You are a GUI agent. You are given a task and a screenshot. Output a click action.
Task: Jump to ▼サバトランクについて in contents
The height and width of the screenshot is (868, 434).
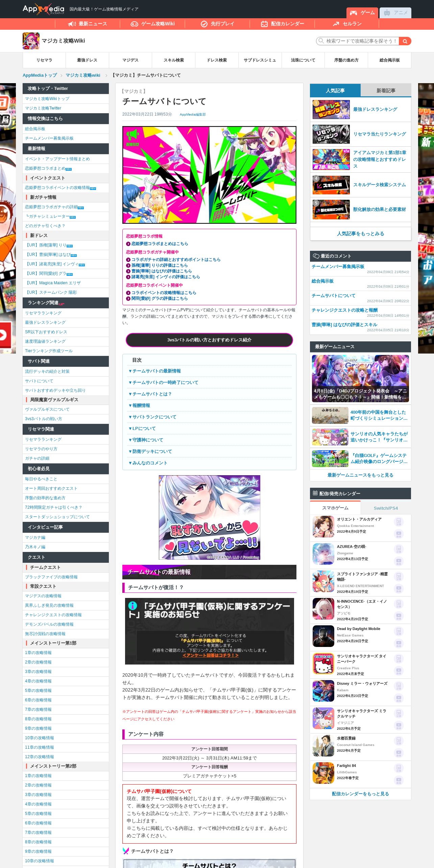click(x=152, y=417)
